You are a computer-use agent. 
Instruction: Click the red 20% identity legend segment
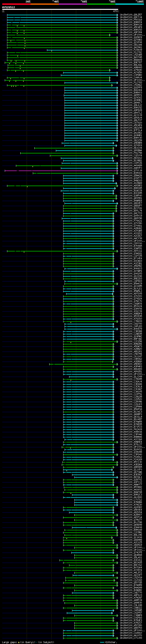pyautogui.click(x=16, y=4)
